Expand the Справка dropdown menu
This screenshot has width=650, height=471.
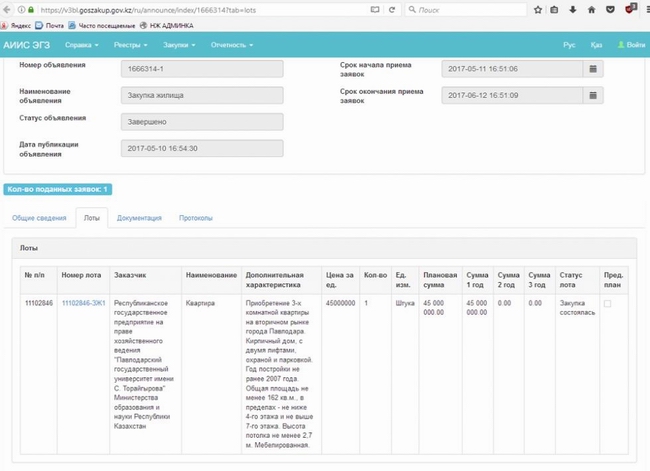pos(82,45)
